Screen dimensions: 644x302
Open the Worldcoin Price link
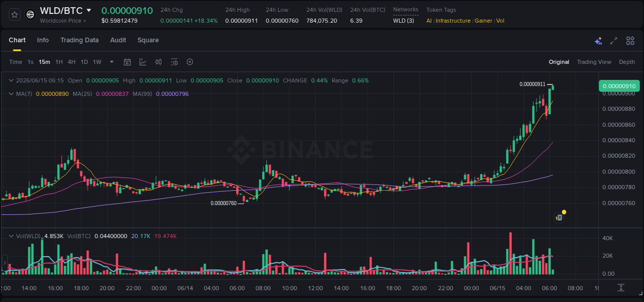[63, 21]
